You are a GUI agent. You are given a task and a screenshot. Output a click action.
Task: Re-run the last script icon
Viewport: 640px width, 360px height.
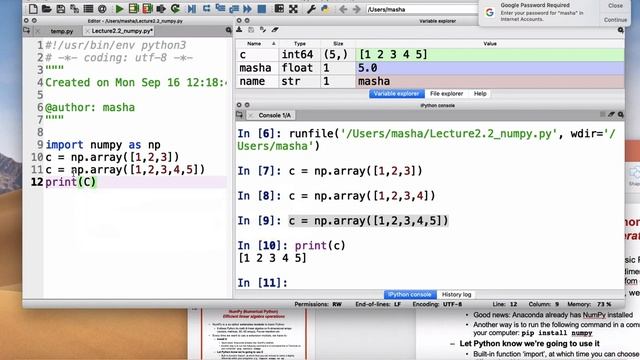pyautogui.click(x=175, y=9)
